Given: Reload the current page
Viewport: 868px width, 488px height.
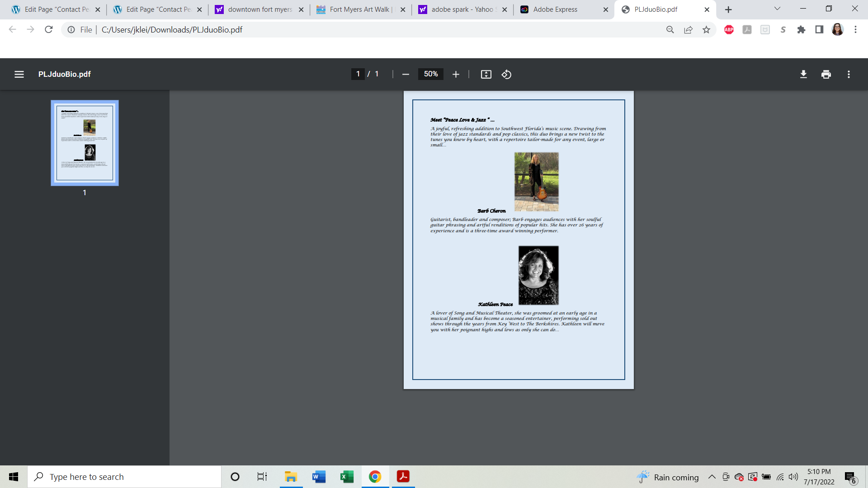Looking at the screenshot, I should [x=49, y=30].
